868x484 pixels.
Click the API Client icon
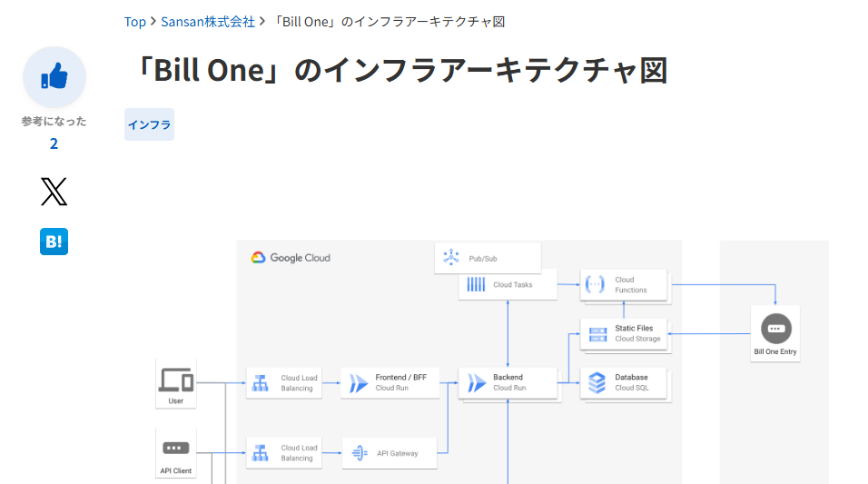click(176, 448)
